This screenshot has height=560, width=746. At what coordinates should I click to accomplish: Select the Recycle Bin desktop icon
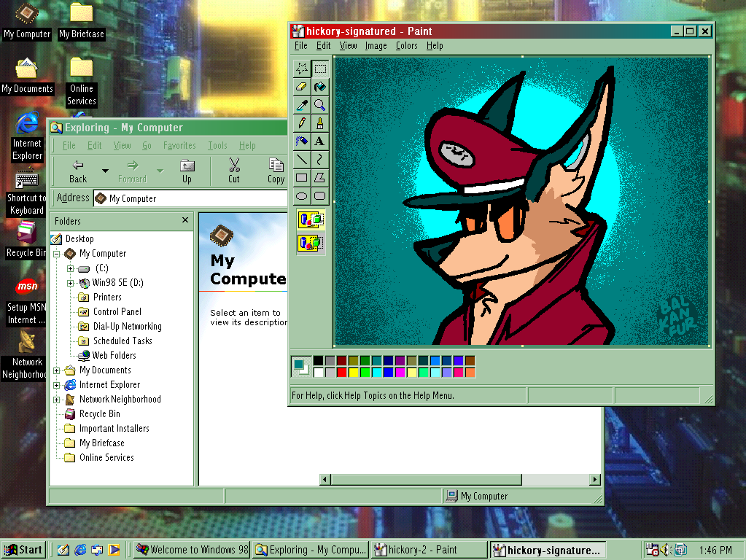click(x=26, y=241)
